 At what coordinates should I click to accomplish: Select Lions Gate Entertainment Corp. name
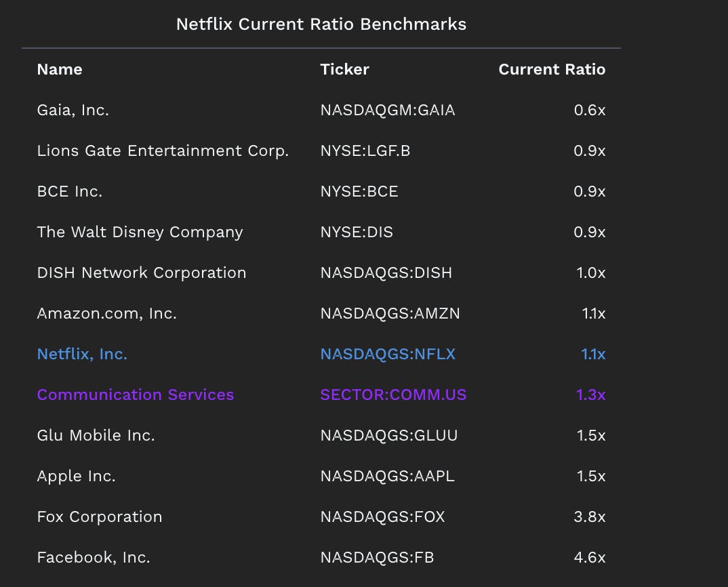point(163,151)
